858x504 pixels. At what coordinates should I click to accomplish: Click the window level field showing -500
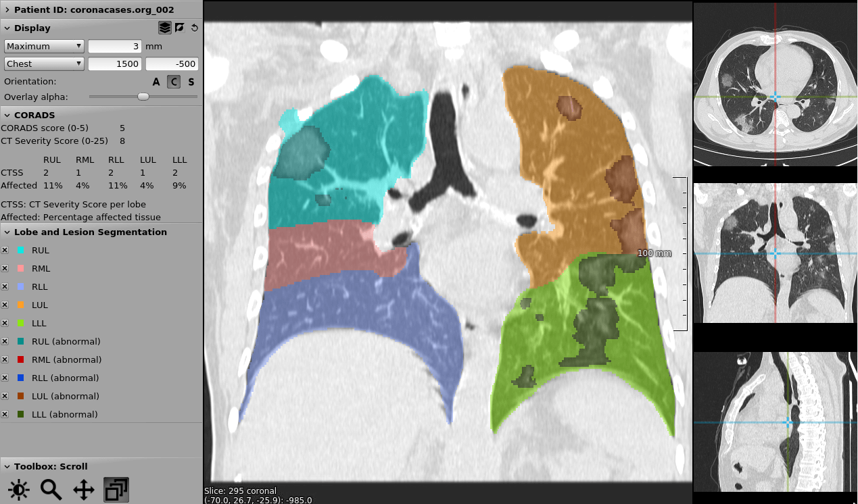(x=172, y=64)
